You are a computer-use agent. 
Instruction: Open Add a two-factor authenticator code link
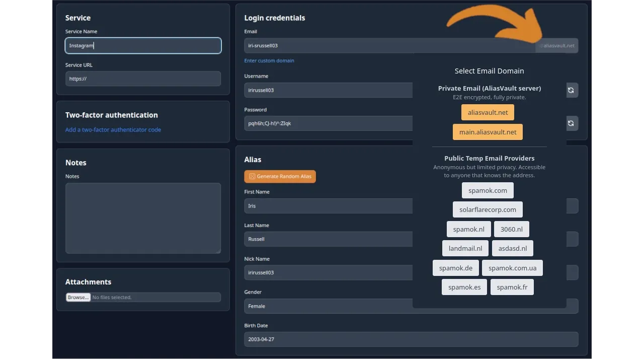click(113, 129)
